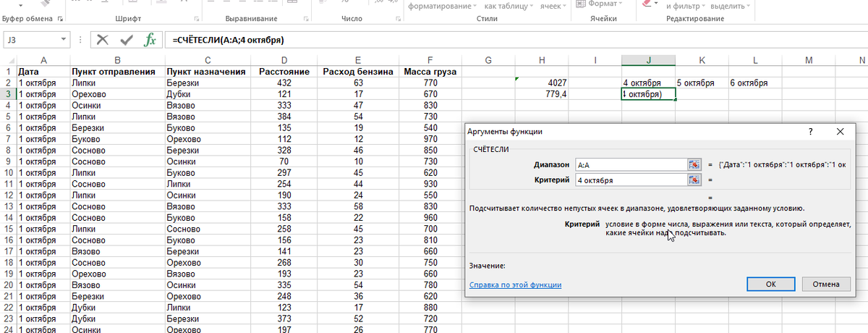This screenshot has width=868, height=333.
Task: Select cell F7 with value 970
Action: (x=430, y=139)
